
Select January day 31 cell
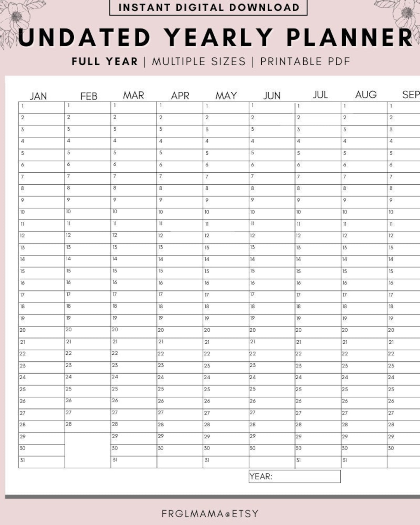coord(41,462)
